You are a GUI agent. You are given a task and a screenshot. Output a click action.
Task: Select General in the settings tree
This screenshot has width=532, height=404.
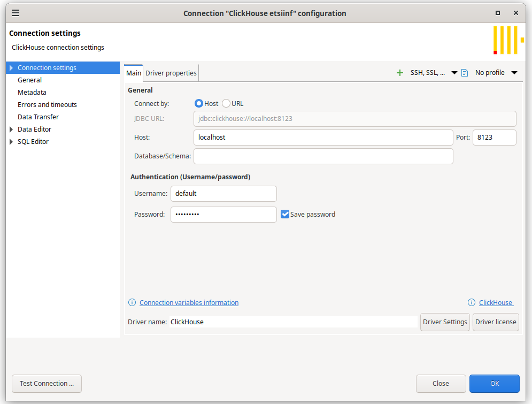[x=29, y=80]
